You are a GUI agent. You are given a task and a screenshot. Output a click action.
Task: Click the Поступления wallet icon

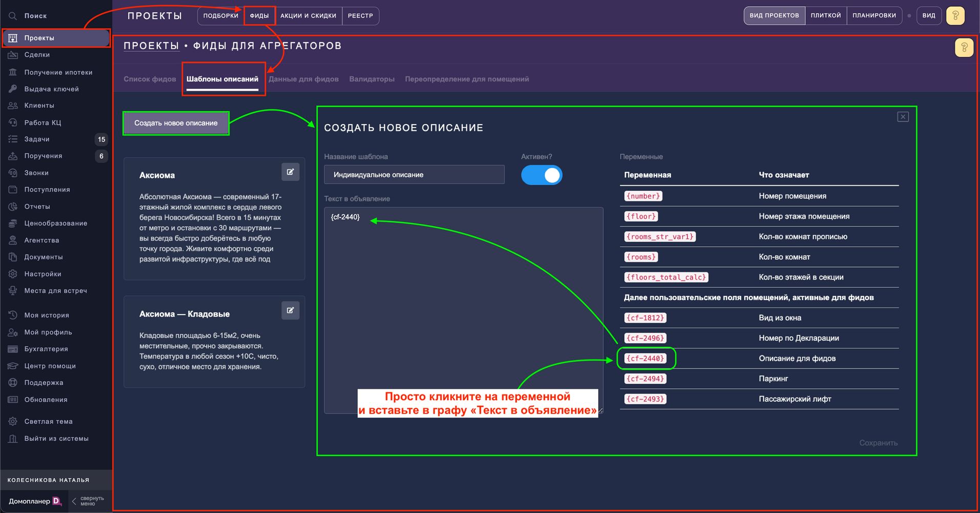[x=13, y=190]
